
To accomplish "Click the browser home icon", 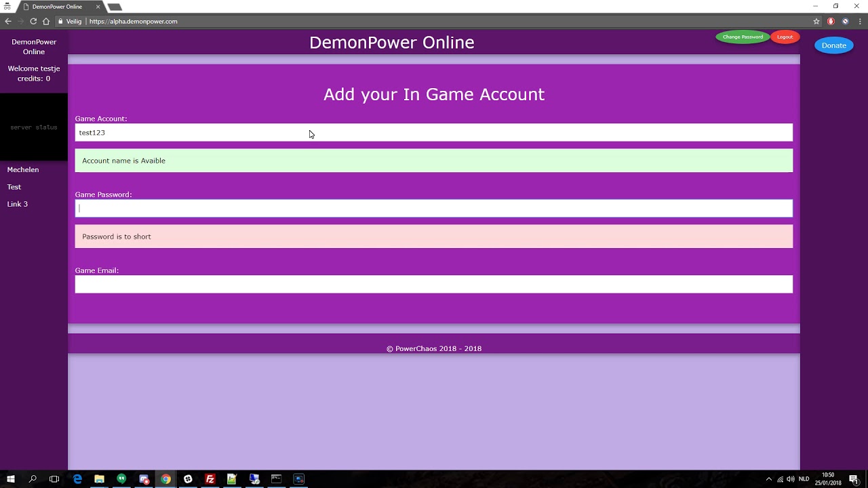I will tap(46, 21).
